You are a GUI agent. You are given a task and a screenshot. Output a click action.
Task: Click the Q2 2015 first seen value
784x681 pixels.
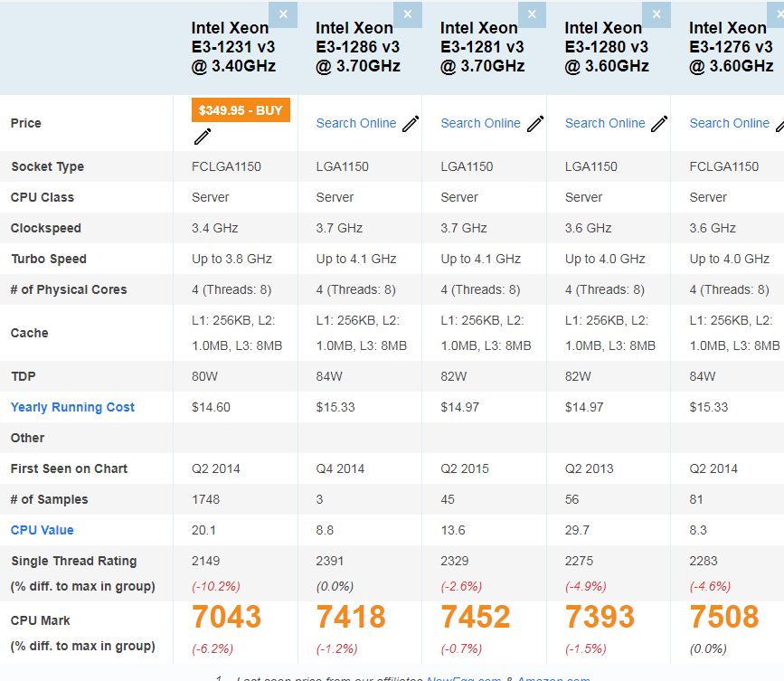point(465,468)
